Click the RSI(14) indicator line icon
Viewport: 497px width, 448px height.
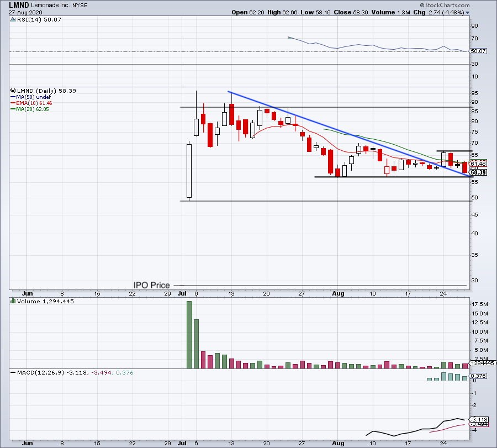pos(13,20)
